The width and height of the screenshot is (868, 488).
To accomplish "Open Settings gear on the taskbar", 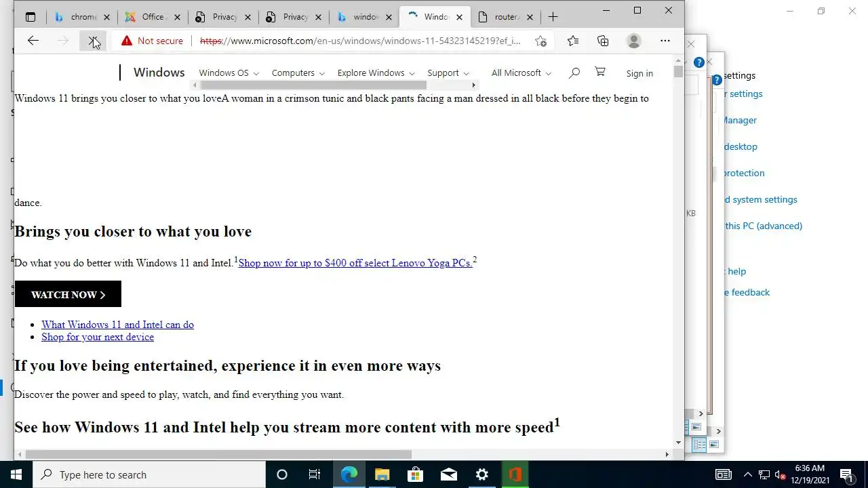I will click(481, 474).
